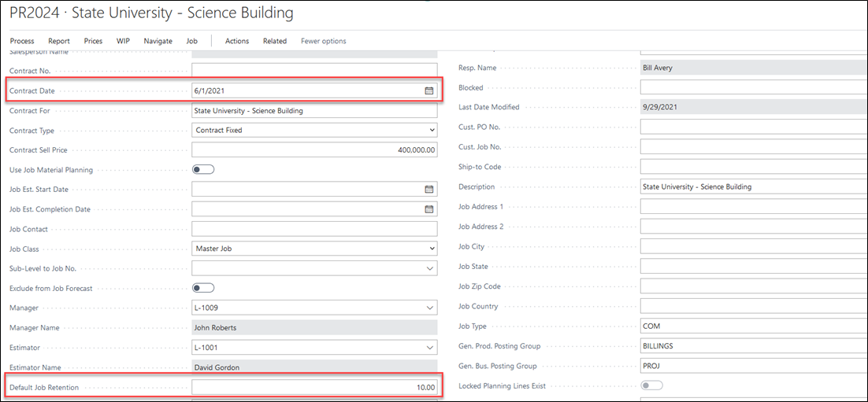Open the Sub-Level to Job No. dropdown
Screen dimensions: 868x402
431,268
